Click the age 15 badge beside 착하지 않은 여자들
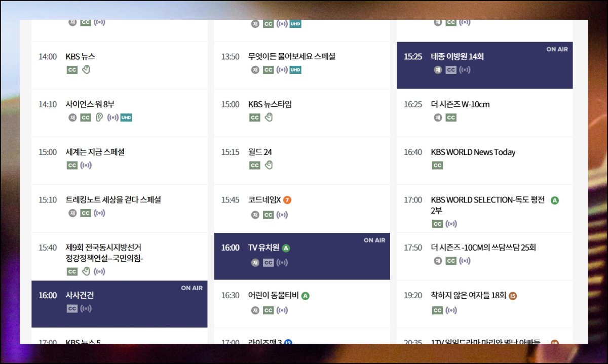608x364 pixels. click(513, 296)
